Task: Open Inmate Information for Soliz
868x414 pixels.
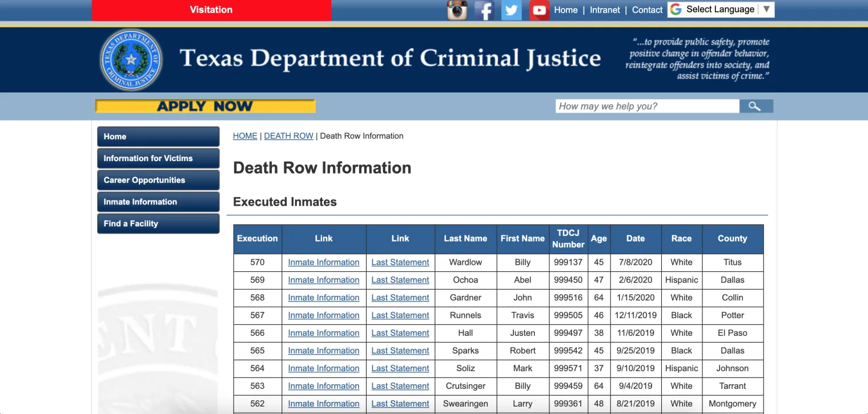Action: click(x=324, y=368)
